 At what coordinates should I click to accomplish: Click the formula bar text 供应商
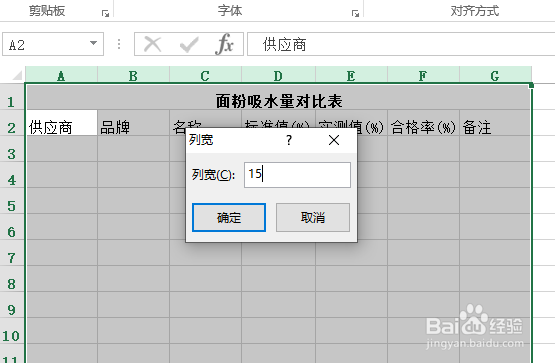point(284,45)
